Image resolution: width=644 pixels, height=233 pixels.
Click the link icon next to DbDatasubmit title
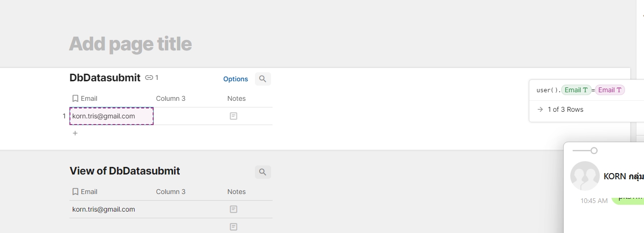[149, 78]
